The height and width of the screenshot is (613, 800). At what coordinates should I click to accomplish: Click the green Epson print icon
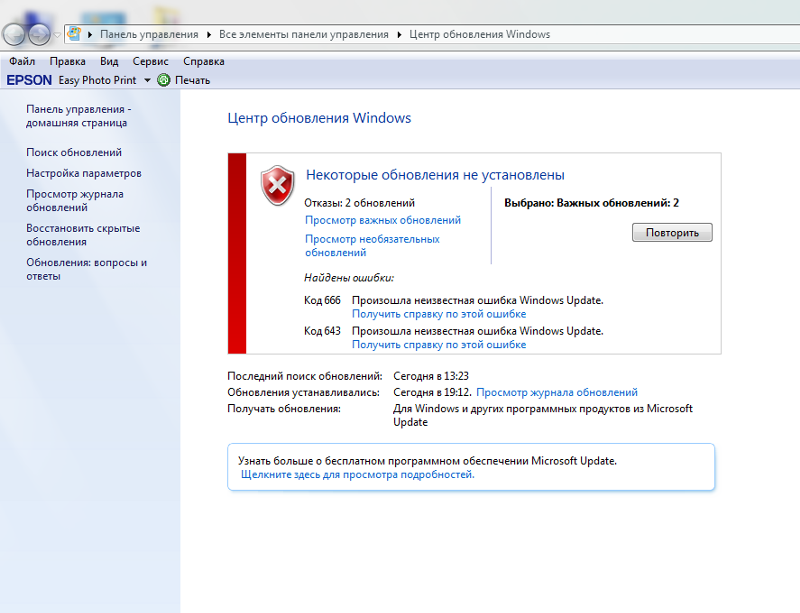coord(164,80)
